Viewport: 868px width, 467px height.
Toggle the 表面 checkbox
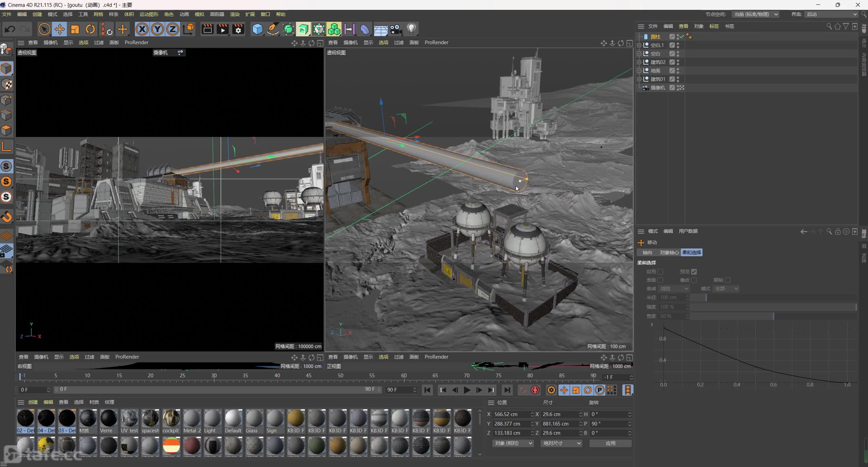(660, 280)
